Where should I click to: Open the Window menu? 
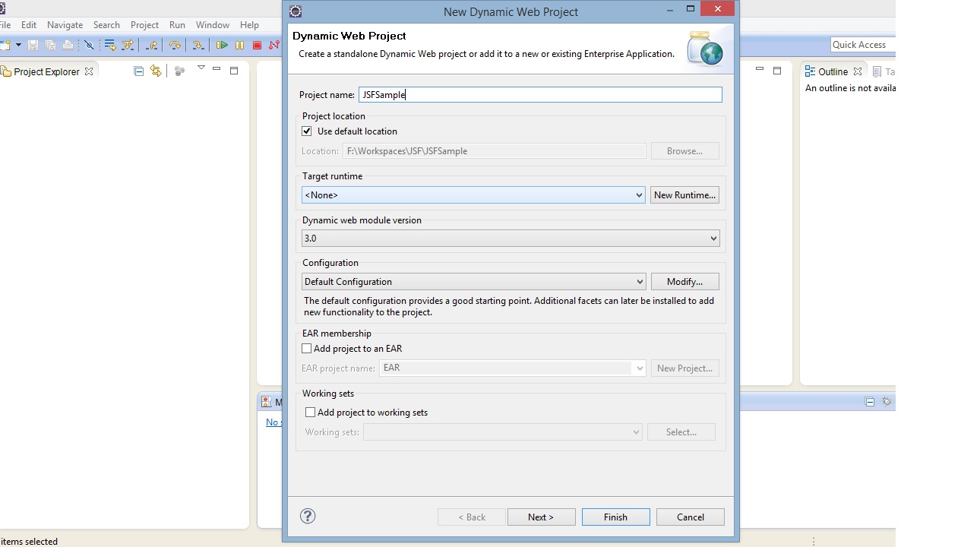click(x=213, y=25)
